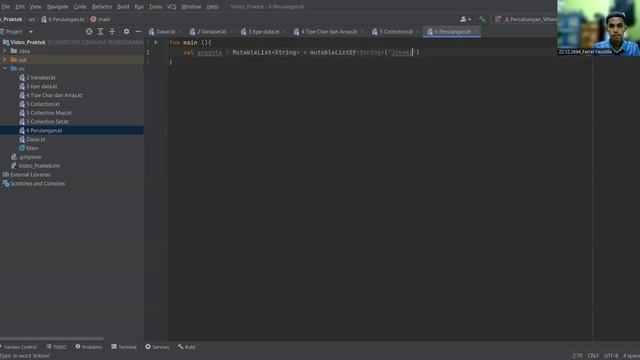Expand the .idea folder
The image size is (640, 360).
click(x=5, y=51)
